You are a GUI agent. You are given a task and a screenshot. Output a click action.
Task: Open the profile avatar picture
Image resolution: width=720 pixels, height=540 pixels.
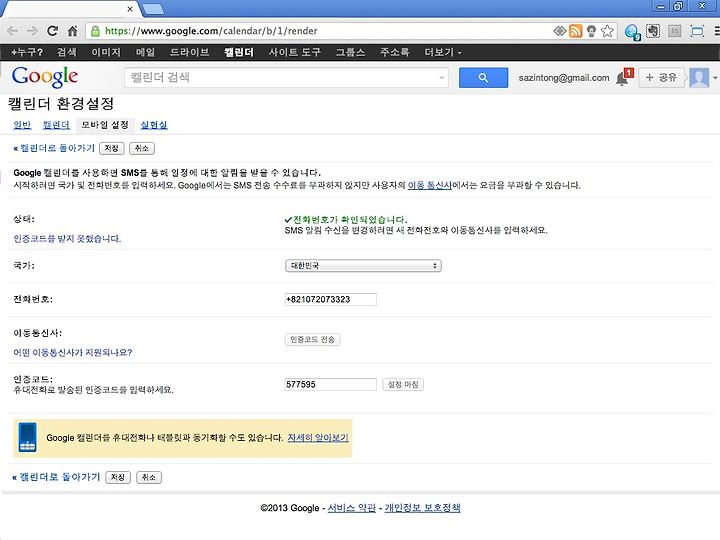[x=699, y=78]
